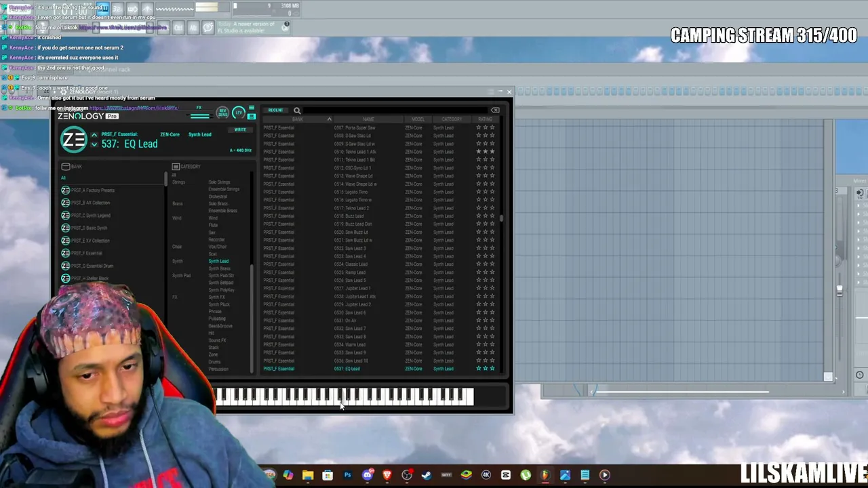The width and height of the screenshot is (868, 488).
Task: Click the preset list vertical scrollbar thumb
Action: 501,218
